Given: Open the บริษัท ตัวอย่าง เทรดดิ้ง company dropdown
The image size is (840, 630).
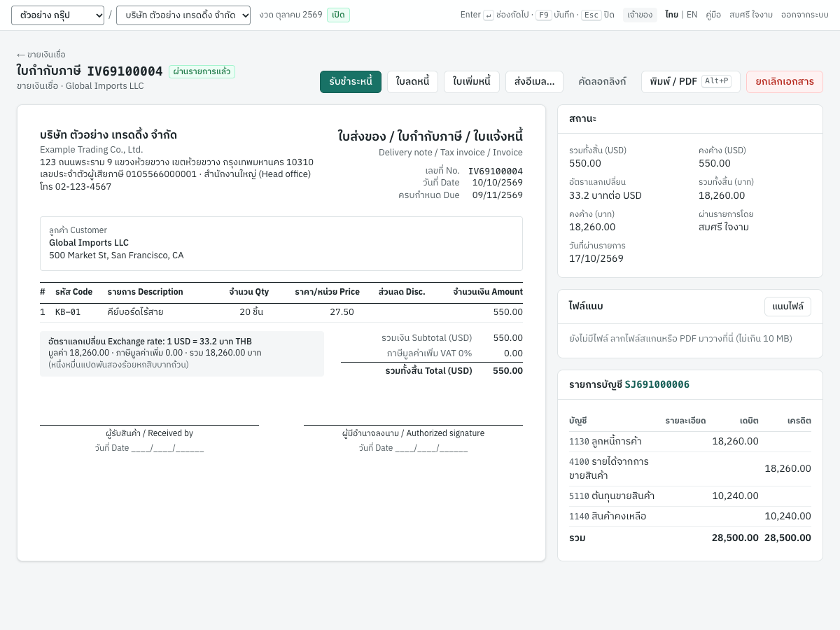Looking at the screenshot, I should [183, 15].
